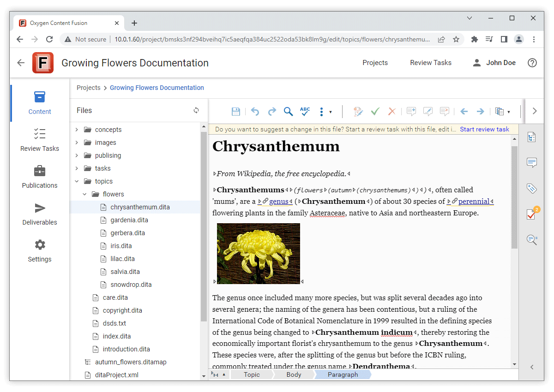Open the Attributes tag side panel
Screen dimensions: 554x392
tap(532, 188)
